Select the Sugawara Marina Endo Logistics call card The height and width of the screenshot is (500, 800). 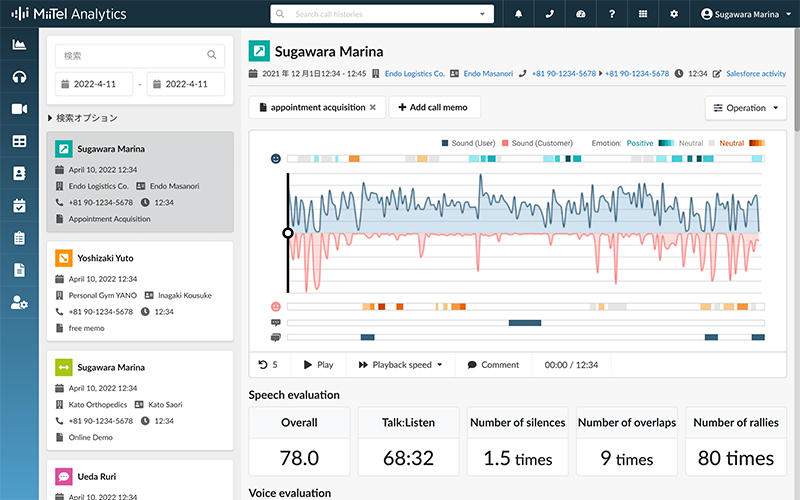(x=140, y=182)
